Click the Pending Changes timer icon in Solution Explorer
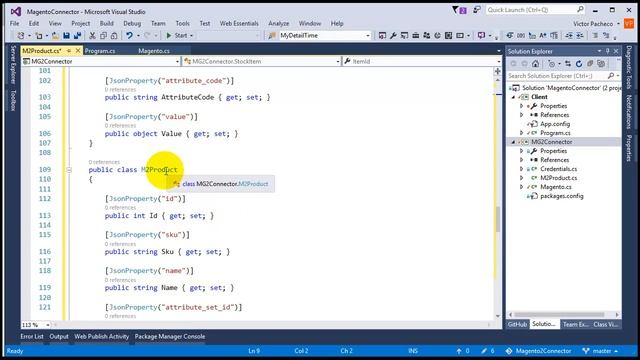 [x=552, y=64]
